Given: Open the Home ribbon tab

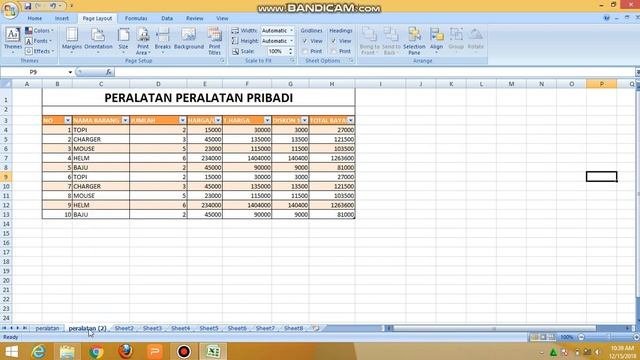Looking at the screenshot, I should 35,18.
